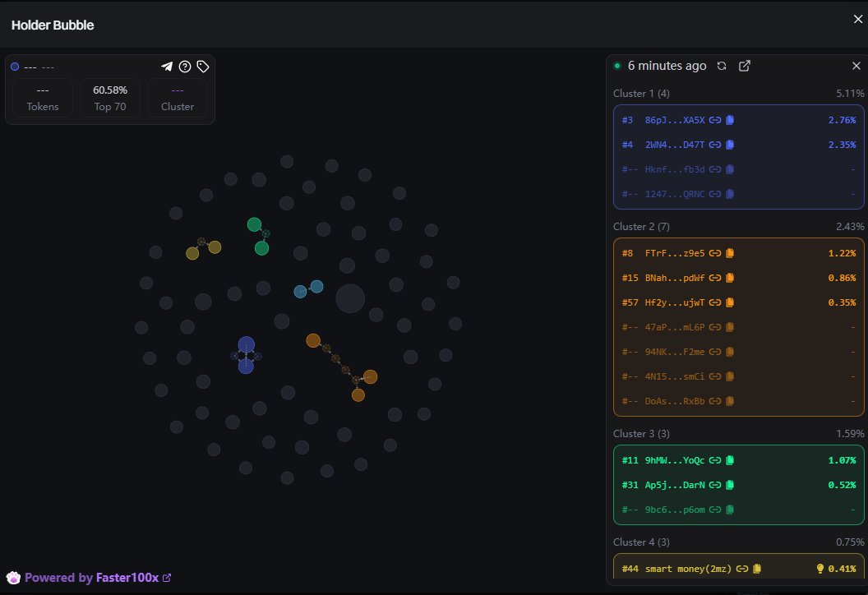Open cluster list in external window
The image size is (868, 595).
coord(745,66)
